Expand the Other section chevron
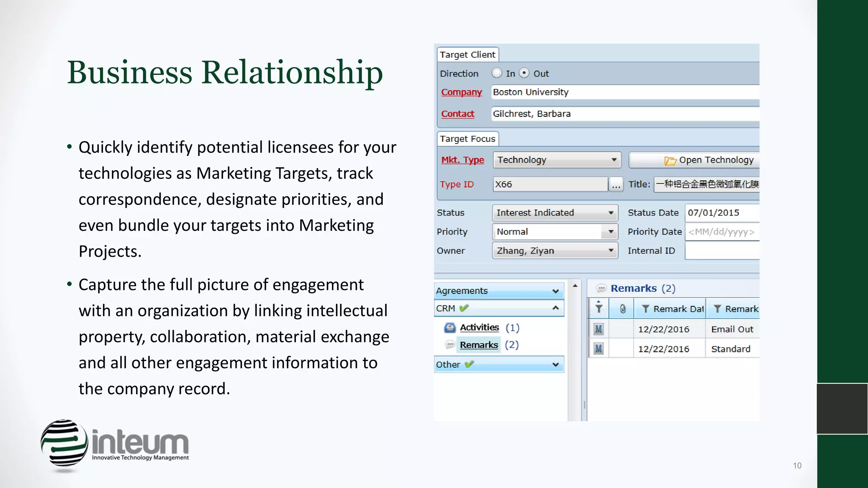Screen dimensions: 868x488 coord(556,365)
